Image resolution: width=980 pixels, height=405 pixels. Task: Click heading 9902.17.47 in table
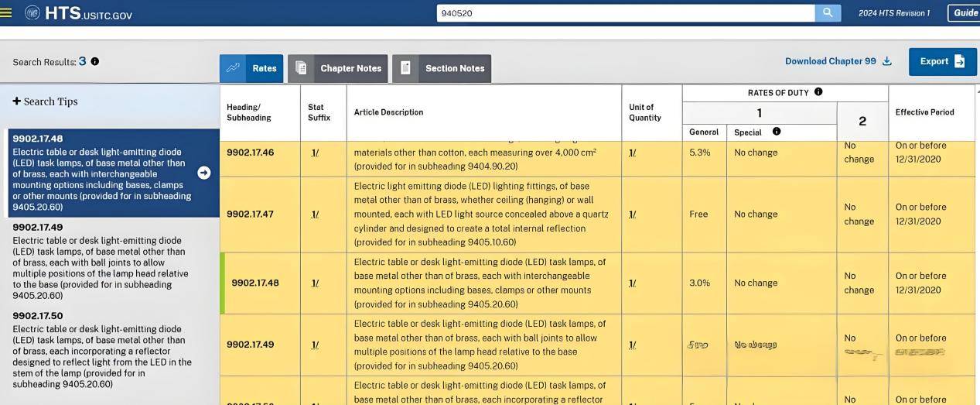[x=250, y=215]
